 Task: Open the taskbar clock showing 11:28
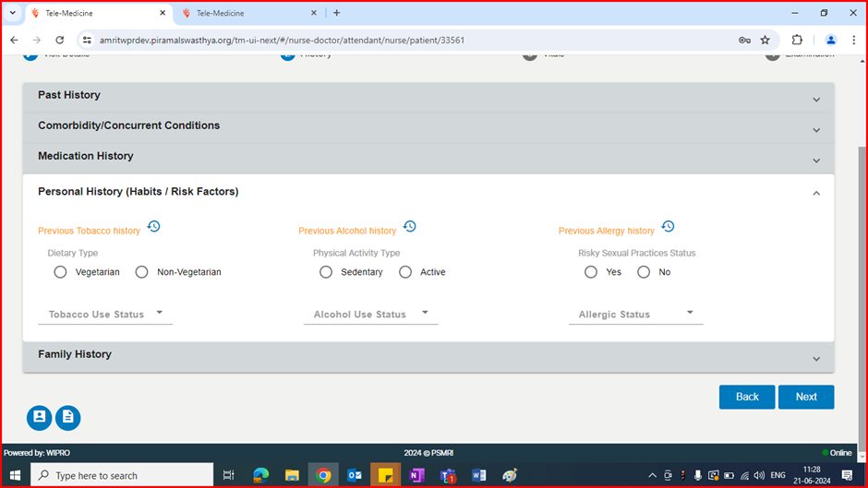pos(812,475)
